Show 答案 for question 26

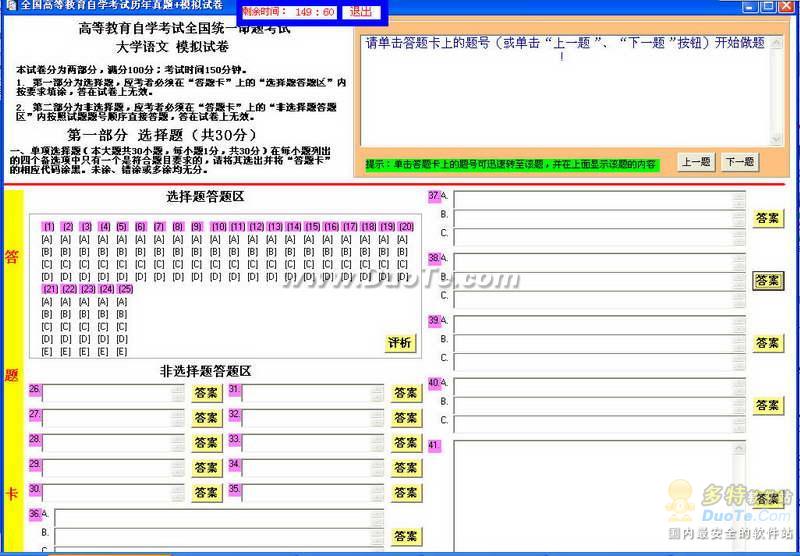(207, 393)
